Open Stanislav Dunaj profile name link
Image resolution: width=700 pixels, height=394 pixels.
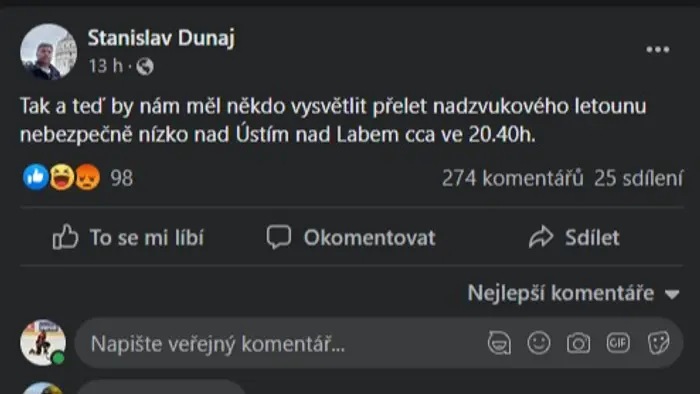[x=161, y=38]
